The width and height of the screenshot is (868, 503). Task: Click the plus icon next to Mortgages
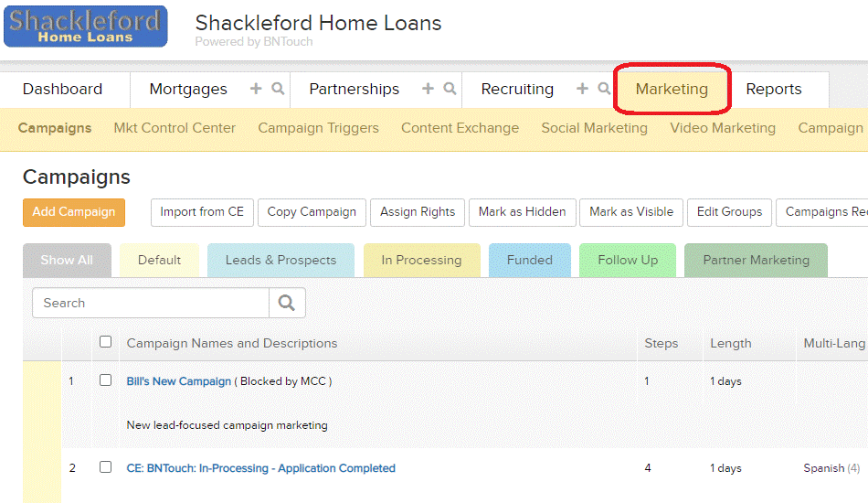(256, 89)
